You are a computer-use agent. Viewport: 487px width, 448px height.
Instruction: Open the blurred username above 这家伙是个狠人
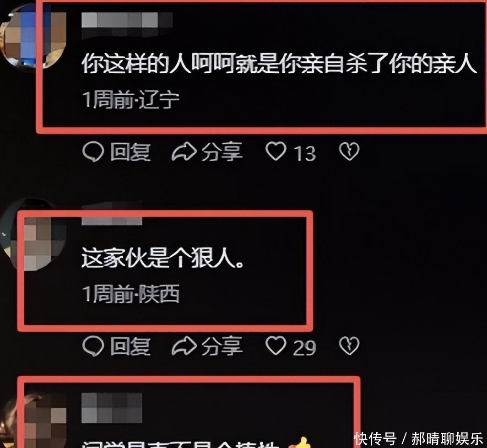pyautogui.click(x=112, y=214)
